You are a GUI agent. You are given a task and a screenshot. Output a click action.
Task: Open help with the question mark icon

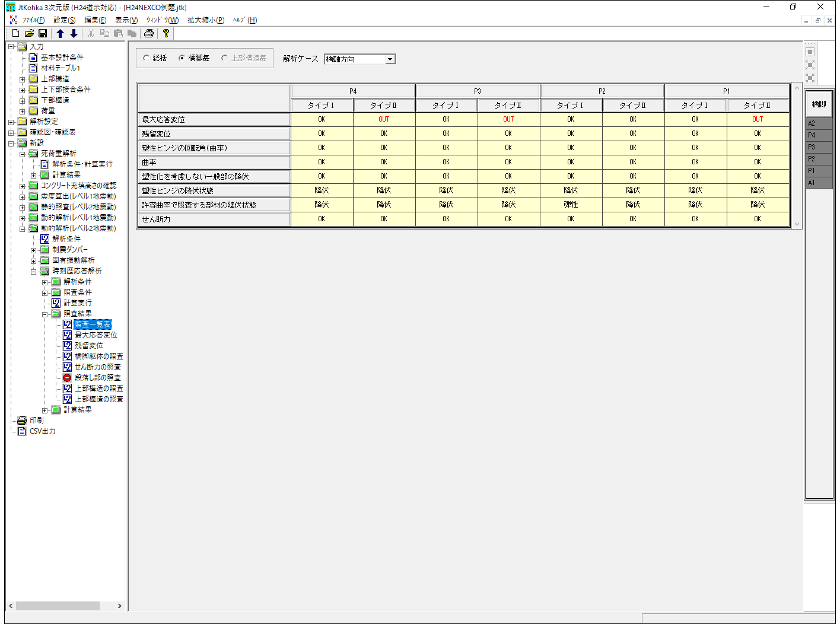point(166,33)
